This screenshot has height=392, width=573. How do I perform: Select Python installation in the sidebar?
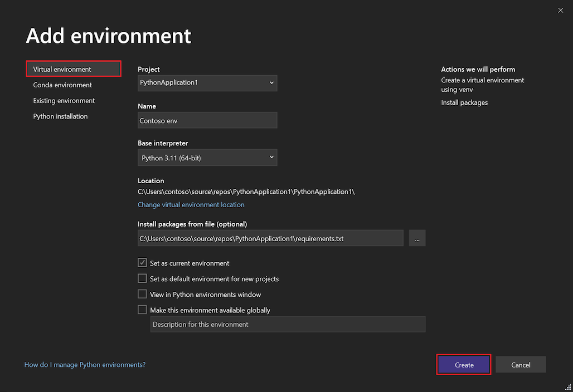(60, 116)
